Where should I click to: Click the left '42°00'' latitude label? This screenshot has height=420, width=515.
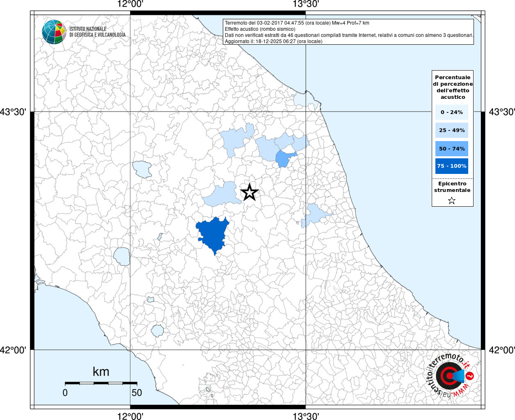[14, 350]
